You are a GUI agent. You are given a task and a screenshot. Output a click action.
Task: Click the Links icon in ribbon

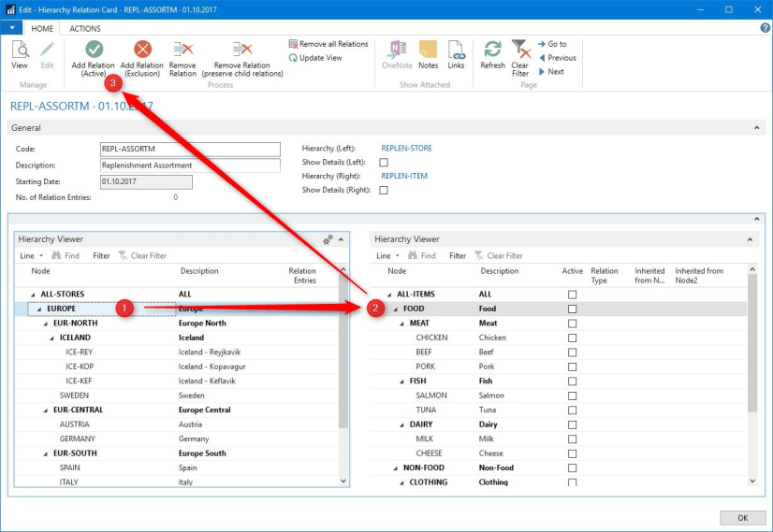456,50
